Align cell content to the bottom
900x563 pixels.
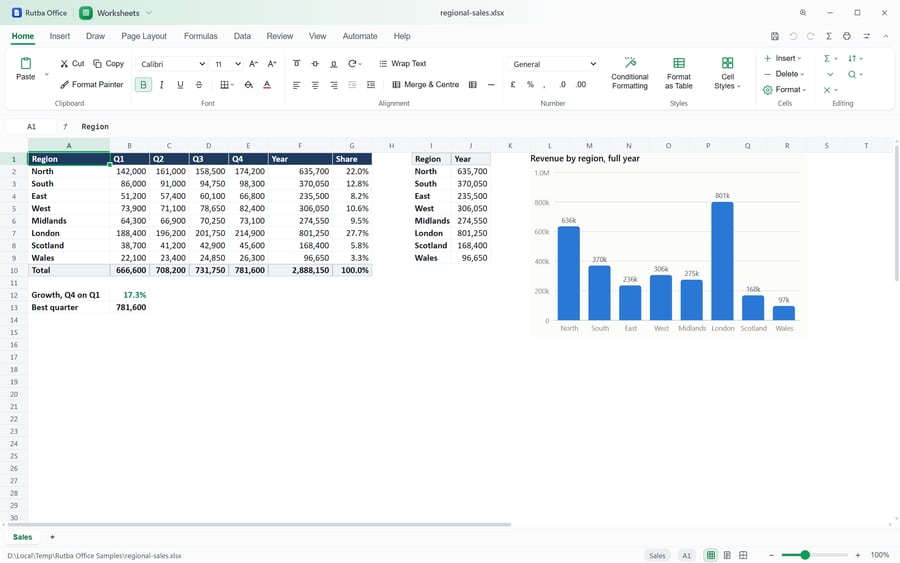(x=333, y=64)
